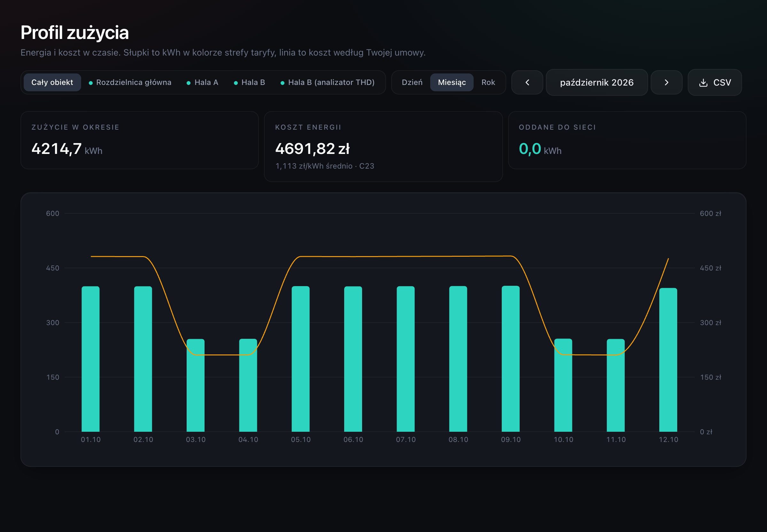Viewport: 767px width, 532px height.
Task: Click the ZUŻYCIE W OKRESIE label
Action: [75, 127]
